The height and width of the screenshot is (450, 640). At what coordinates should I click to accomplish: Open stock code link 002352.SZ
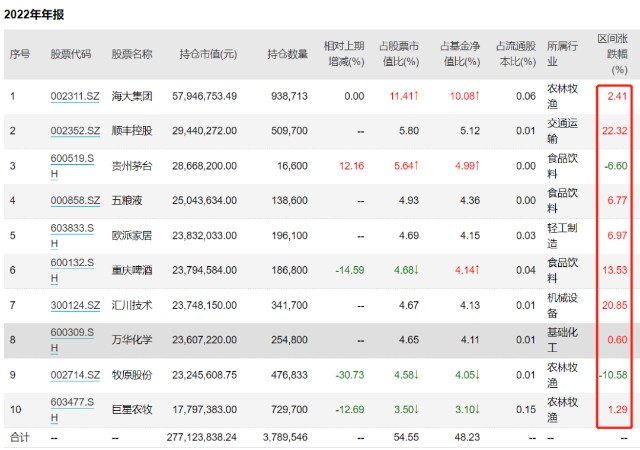[75, 131]
